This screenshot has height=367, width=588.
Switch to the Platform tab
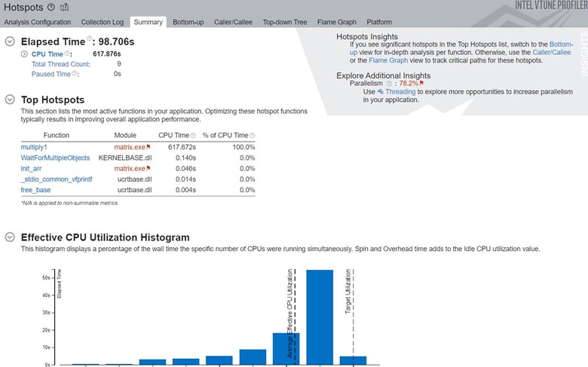(379, 22)
